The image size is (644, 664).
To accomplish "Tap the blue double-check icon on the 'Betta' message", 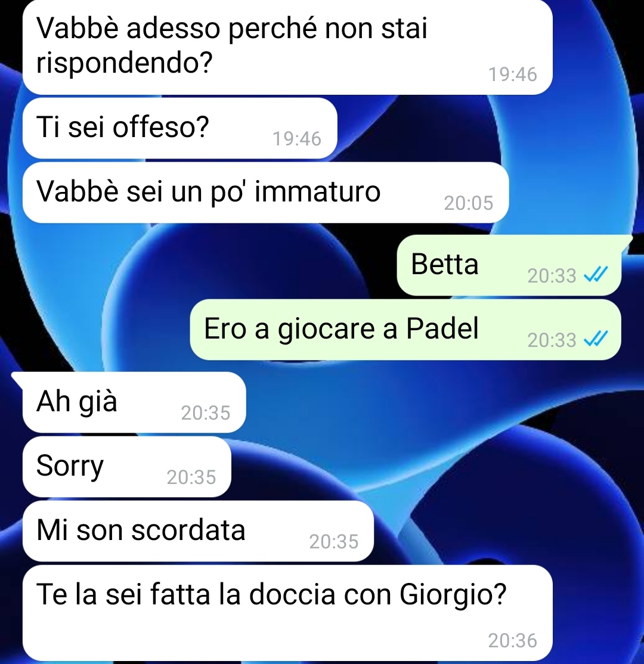I will coord(596,275).
